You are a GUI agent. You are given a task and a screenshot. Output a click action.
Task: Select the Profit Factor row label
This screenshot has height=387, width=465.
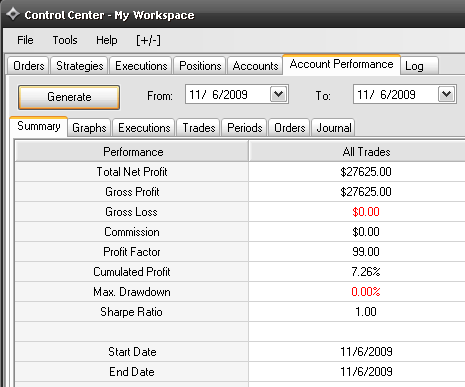tap(132, 252)
